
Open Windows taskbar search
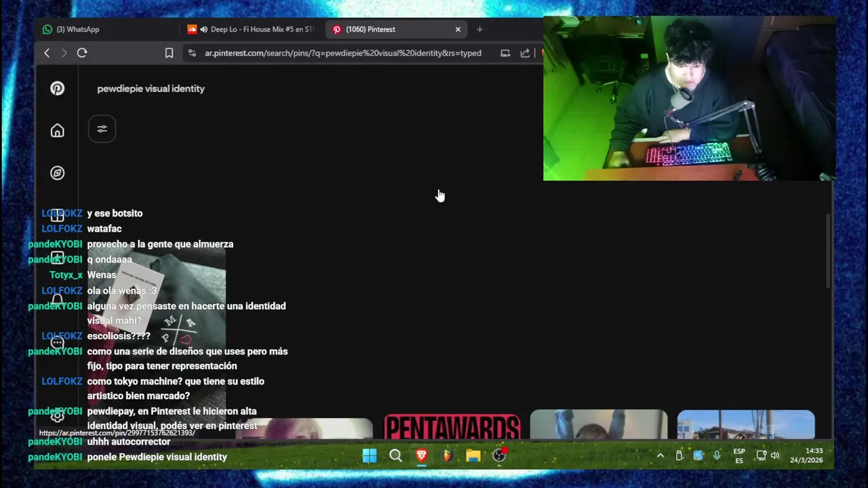click(395, 455)
